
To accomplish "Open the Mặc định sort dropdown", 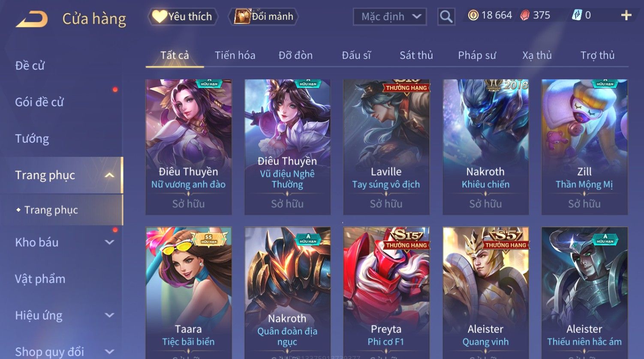I will (390, 17).
